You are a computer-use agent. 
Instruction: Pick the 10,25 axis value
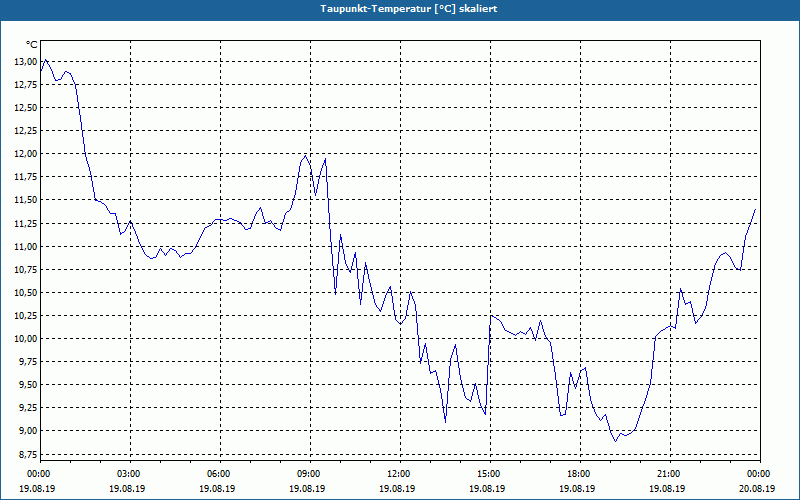click(x=27, y=316)
